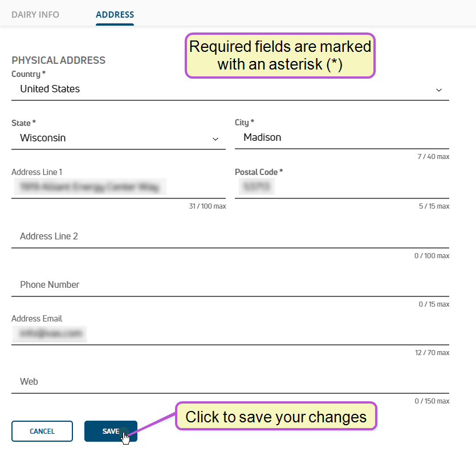Click the required fields asterisk note callout
Screen dimensions: 476x452
click(x=280, y=55)
